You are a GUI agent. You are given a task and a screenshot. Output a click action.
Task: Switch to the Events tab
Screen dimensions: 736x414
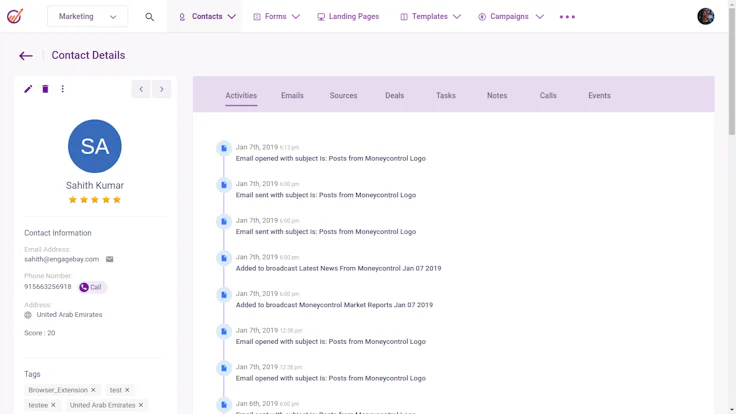coord(599,95)
